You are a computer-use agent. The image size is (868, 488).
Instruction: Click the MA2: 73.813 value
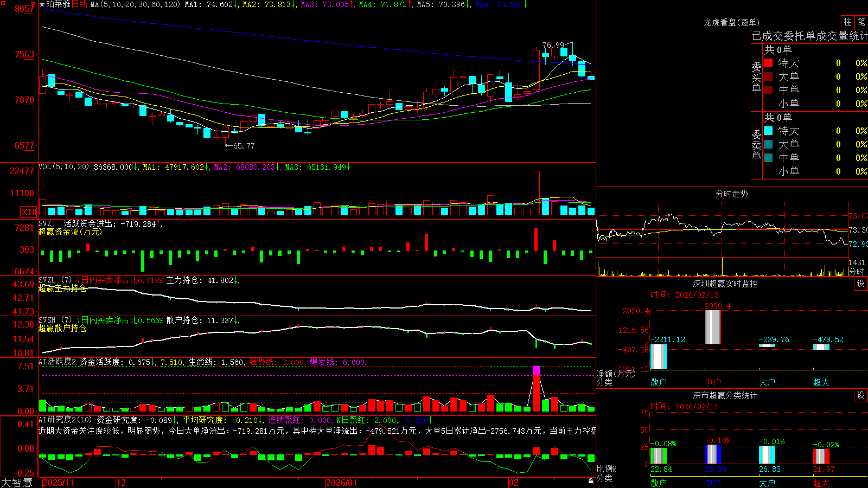(269, 4)
